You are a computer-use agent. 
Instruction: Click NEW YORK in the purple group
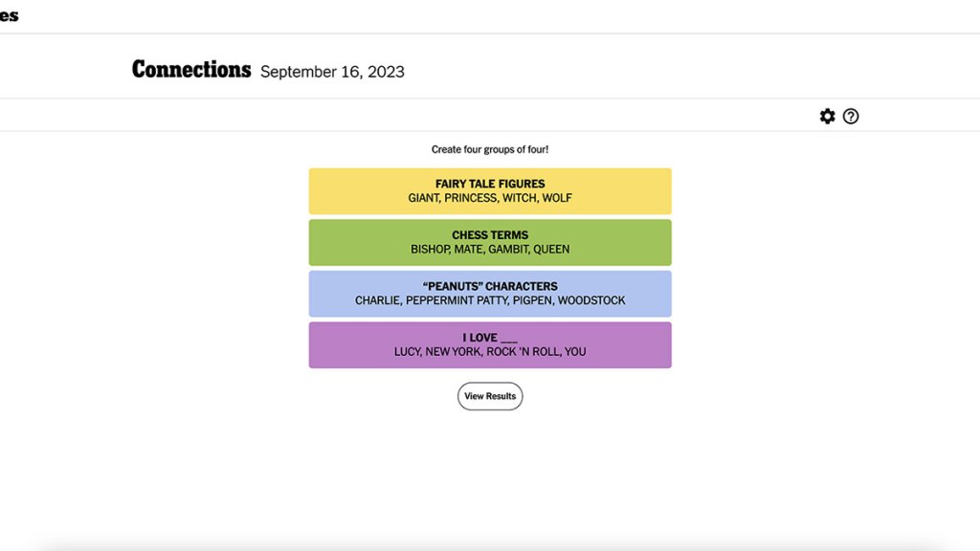coord(453,352)
